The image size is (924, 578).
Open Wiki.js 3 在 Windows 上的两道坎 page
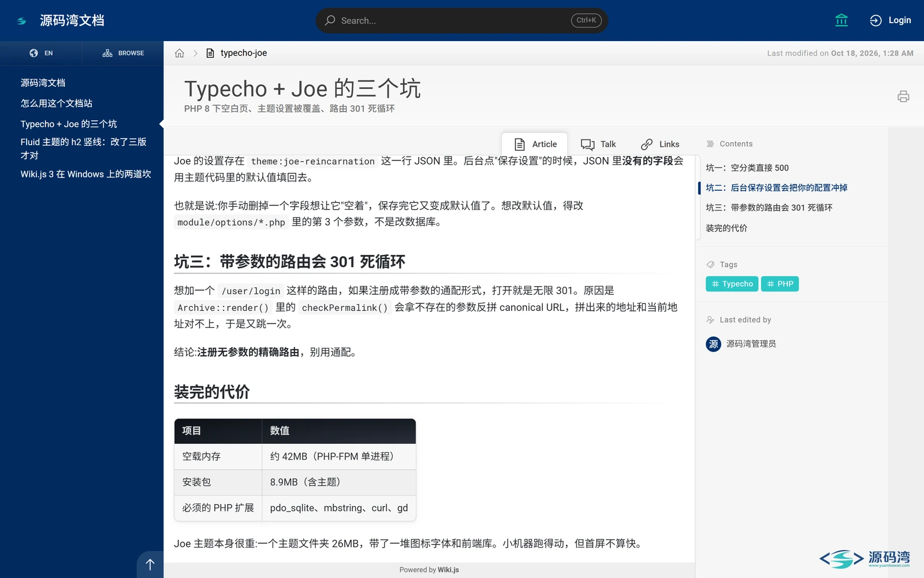pyautogui.click(x=85, y=174)
